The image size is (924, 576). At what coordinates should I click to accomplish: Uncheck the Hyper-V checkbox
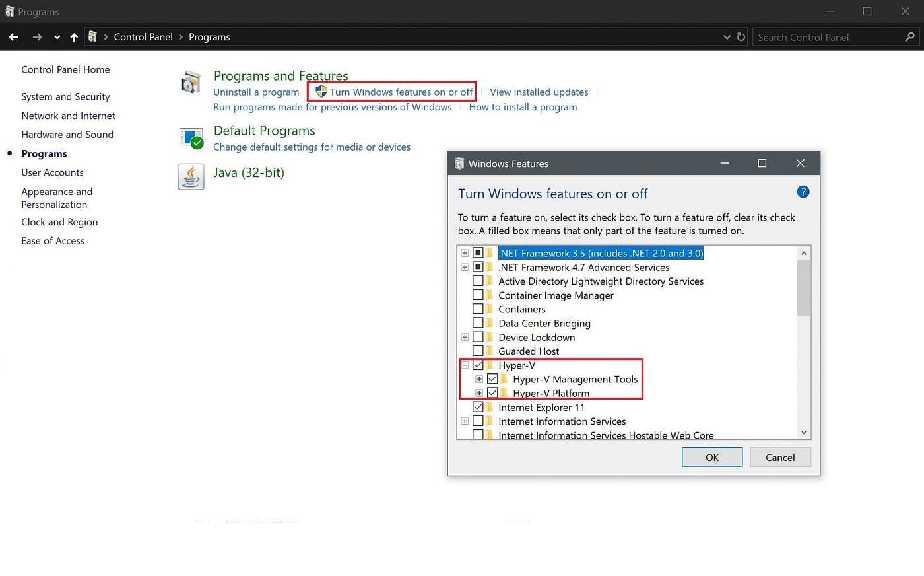[478, 365]
